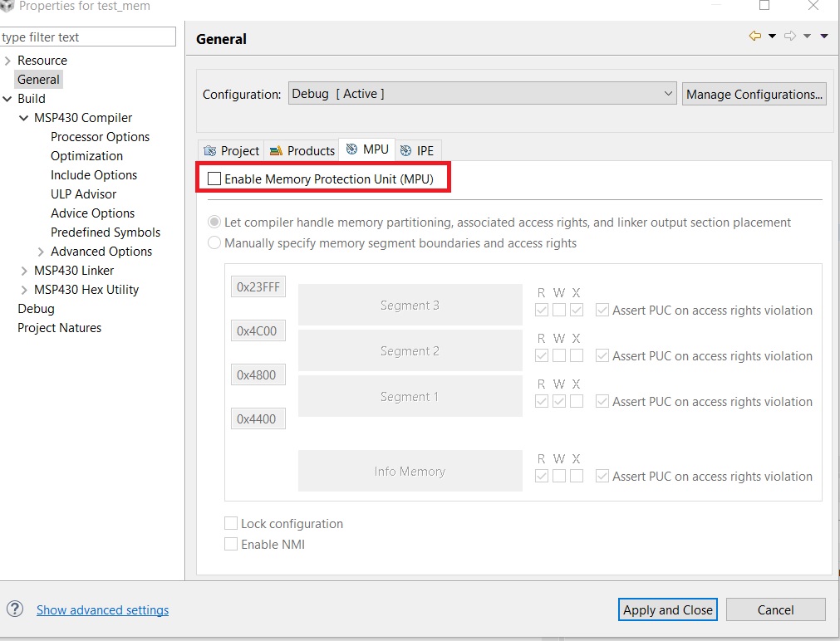Click the forward navigation arrow icon
Screen dimensions: 840x641
[790, 36]
